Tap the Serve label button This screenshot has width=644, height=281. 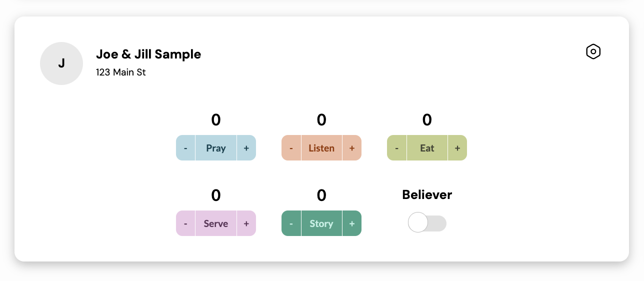(x=216, y=223)
